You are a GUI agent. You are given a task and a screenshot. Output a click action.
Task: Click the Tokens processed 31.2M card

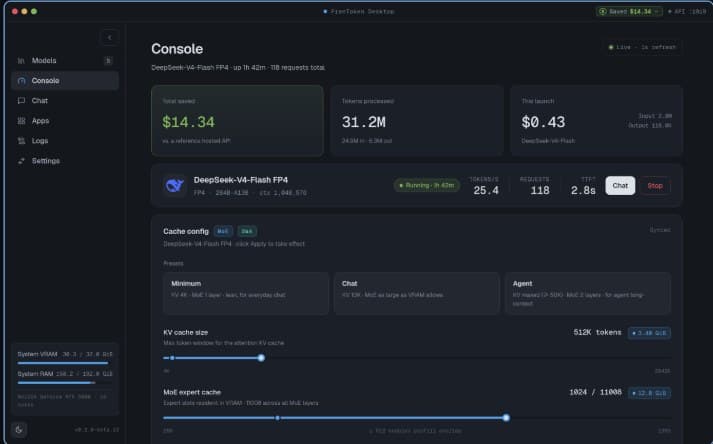(417, 121)
